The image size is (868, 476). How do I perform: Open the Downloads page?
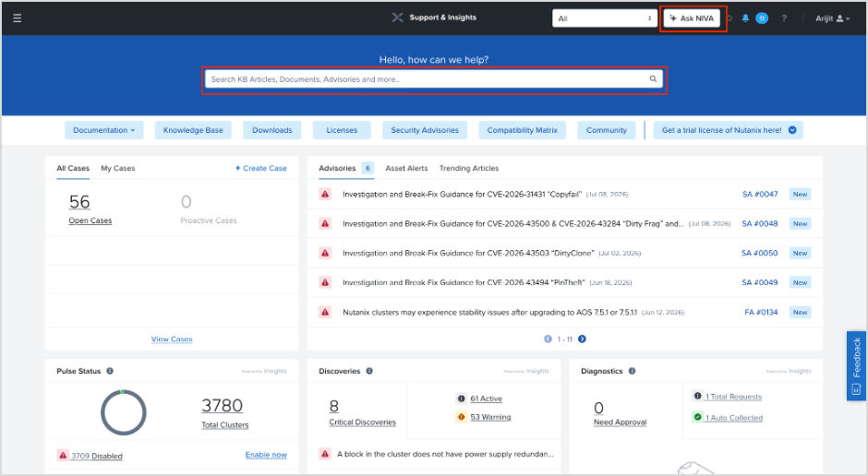271,130
